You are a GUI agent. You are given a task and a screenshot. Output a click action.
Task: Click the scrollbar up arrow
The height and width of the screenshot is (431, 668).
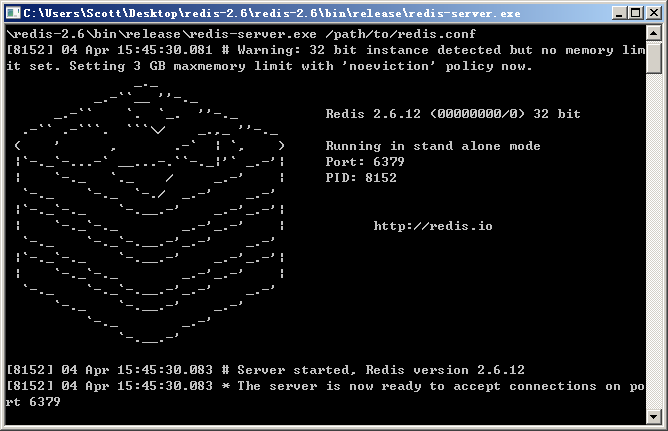pyautogui.click(x=654, y=33)
